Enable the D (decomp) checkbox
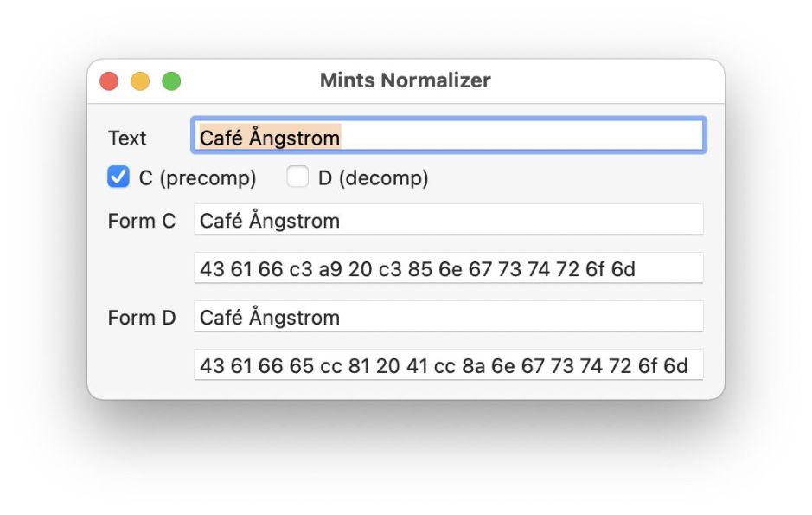The image size is (812, 515). pos(297,177)
